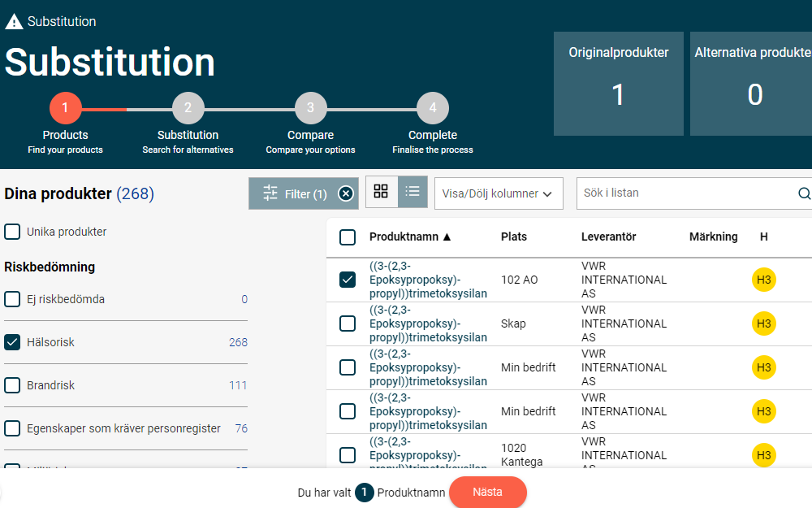Click the Originalprodukter counter card

[618, 84]
